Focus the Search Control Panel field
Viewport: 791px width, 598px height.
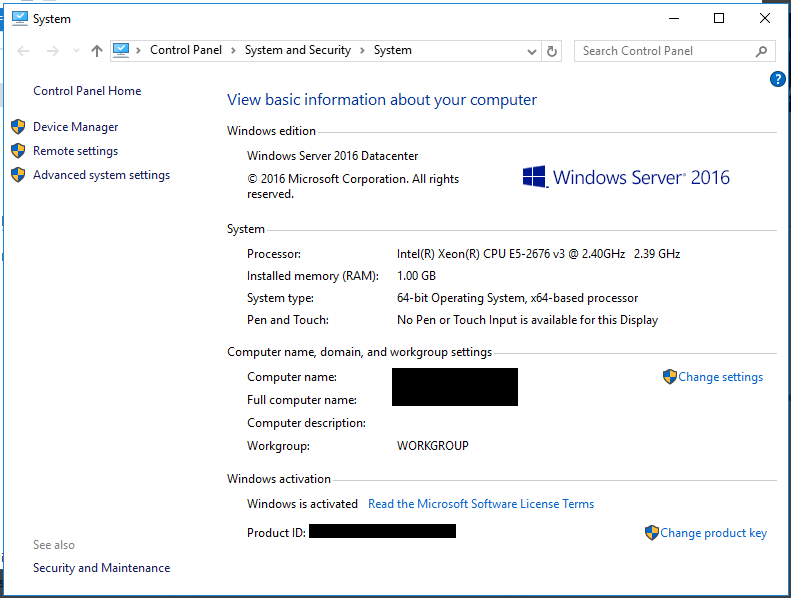tap(660, 51)
